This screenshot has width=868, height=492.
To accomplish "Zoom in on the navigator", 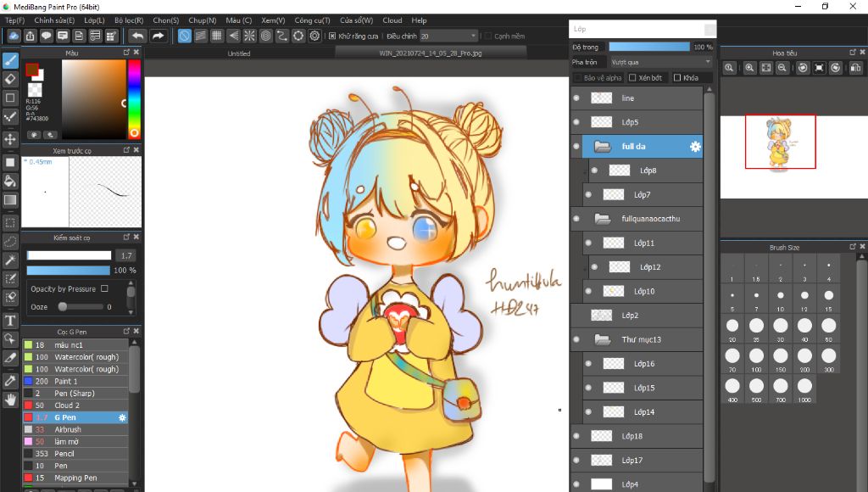I will 749,68.
